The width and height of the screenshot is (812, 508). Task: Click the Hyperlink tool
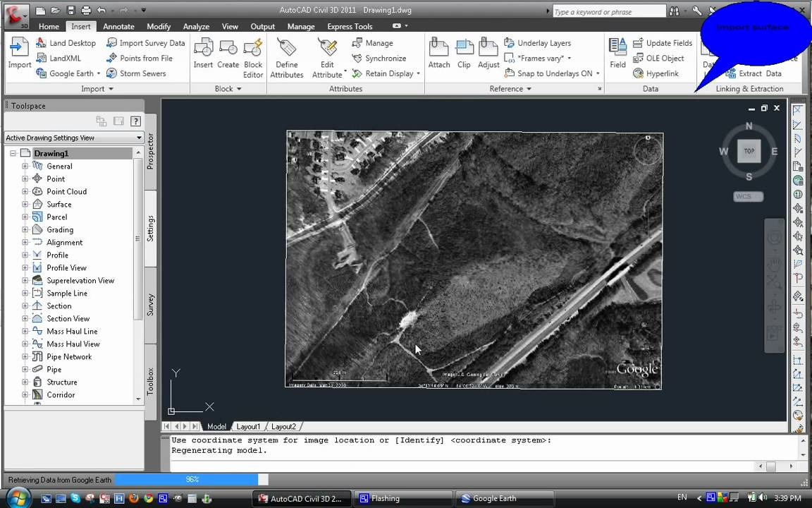656,73
